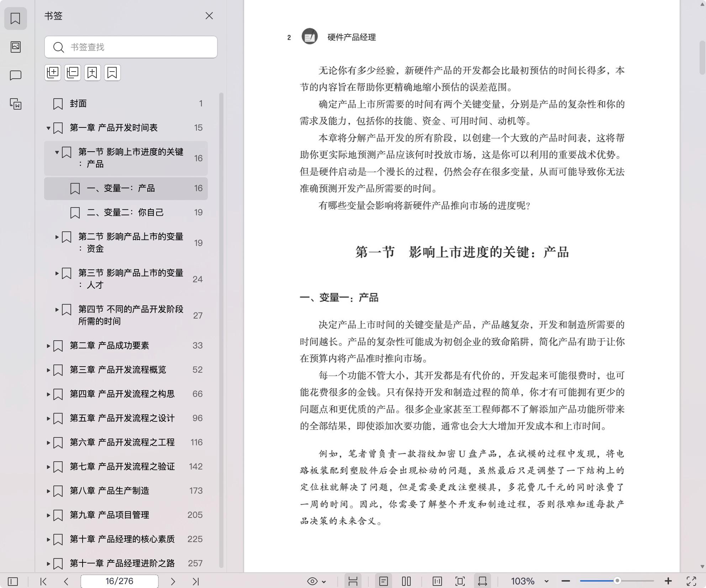Open the Bookmarks panel icon in sidebar
Image resolution: width=706 pixels, height=588 pixels.
pos(15,19)
